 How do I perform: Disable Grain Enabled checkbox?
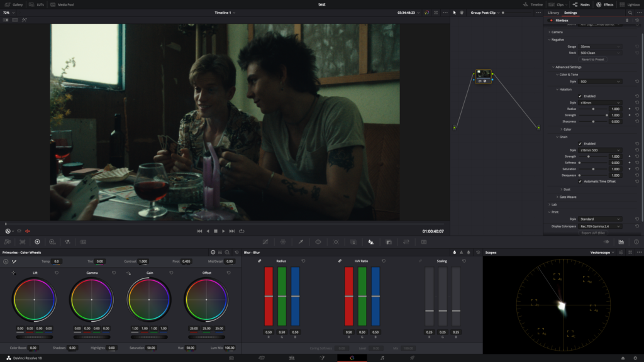pos(580,144)
